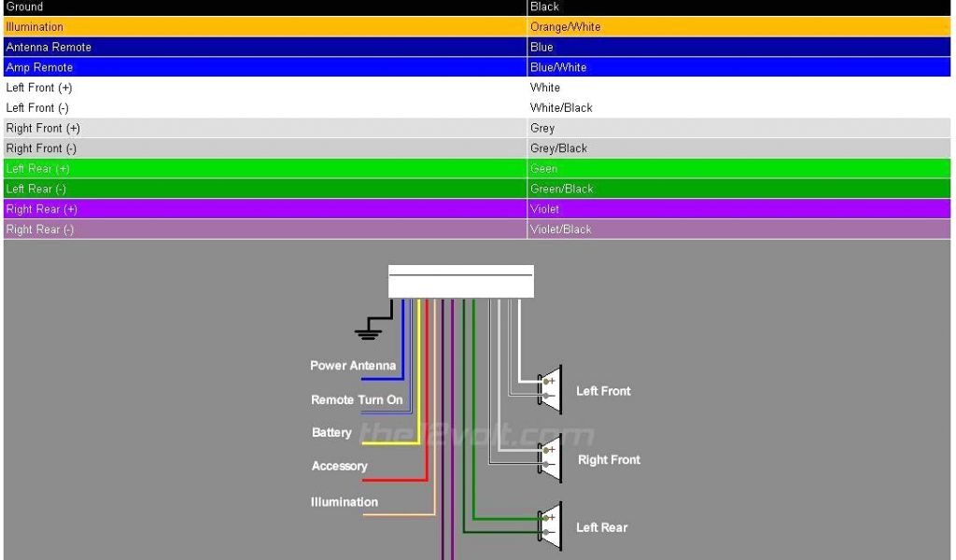The width and height of the screenshot is (956, 560).
Task: Click the white head unit connector box
Action: pos(460,281)
